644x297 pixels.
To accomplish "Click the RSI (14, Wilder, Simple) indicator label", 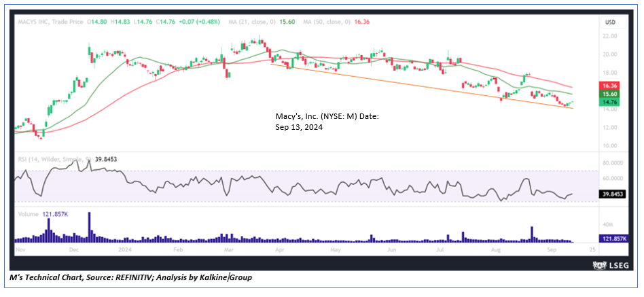I will [x=54, y=160].
